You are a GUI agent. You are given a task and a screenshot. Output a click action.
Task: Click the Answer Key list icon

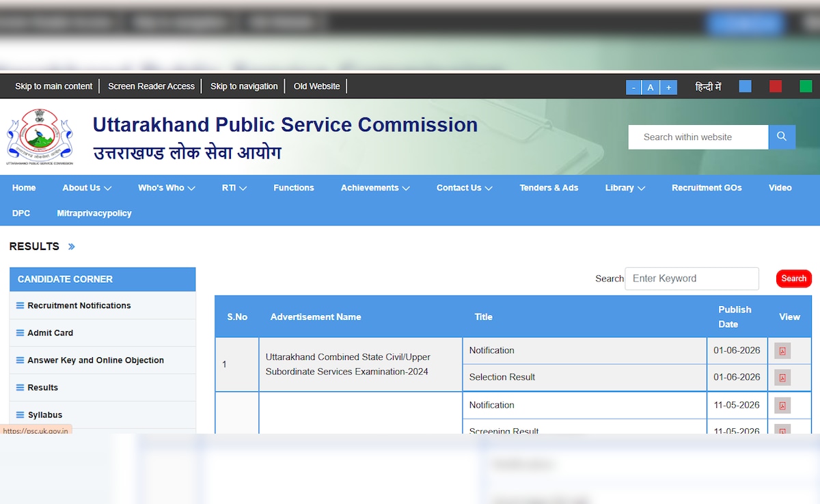20,360
